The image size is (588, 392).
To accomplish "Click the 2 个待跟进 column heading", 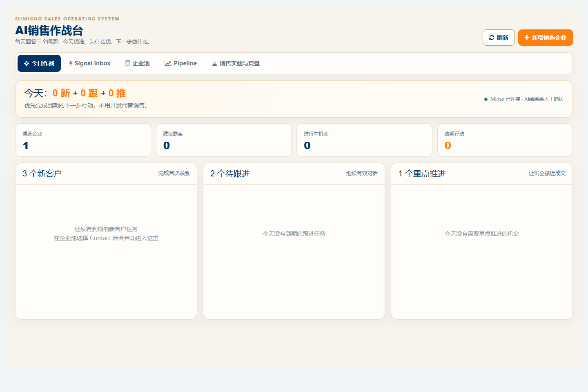I will coord(230,174).
